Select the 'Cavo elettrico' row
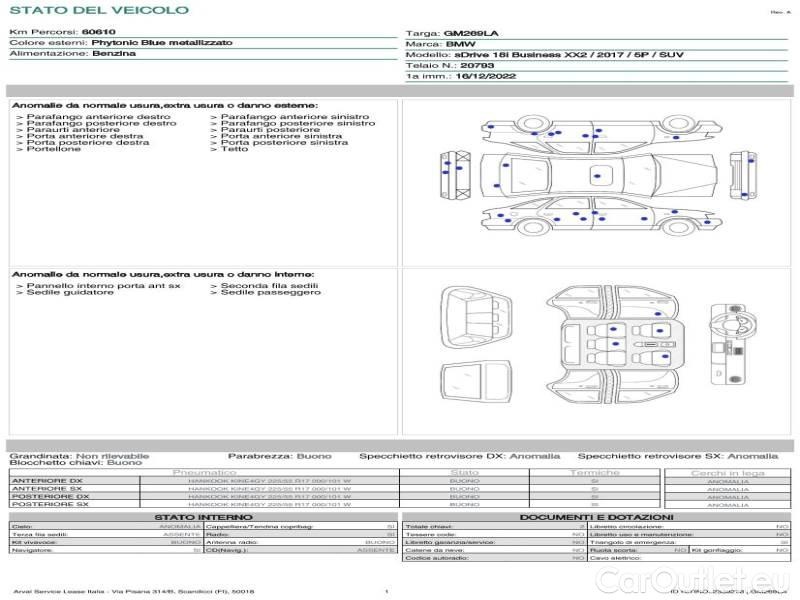The width and height of the screenshot is (800, 600). (x=689, y=558)
